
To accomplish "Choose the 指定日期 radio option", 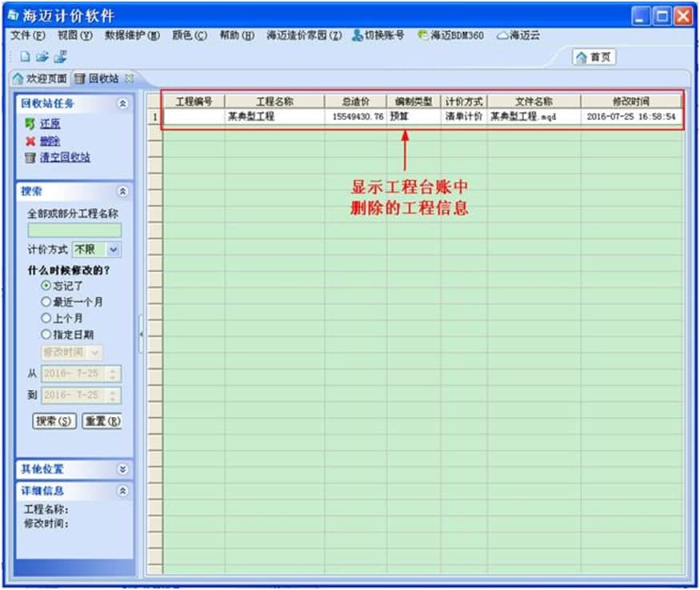I will (x=46, y=334).
